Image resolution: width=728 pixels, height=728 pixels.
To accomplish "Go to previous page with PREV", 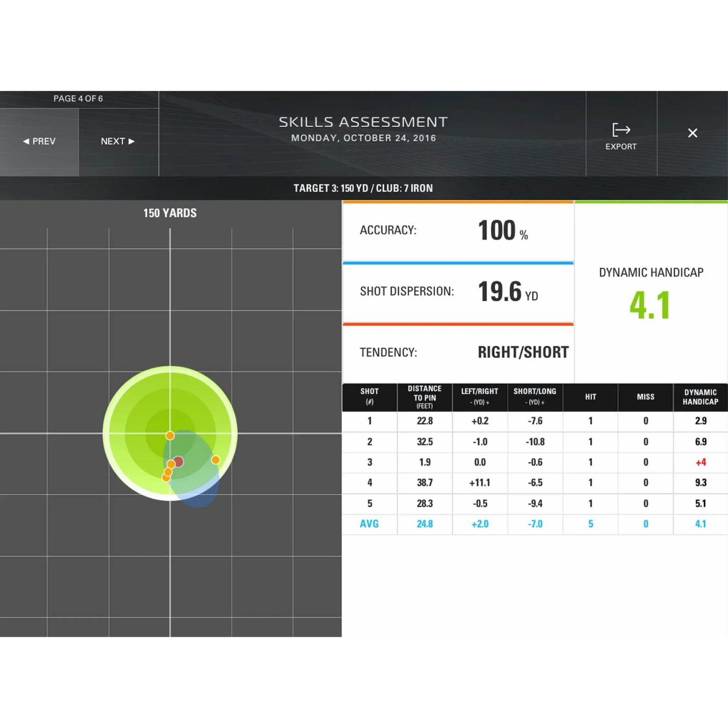I will coord(39,141).
